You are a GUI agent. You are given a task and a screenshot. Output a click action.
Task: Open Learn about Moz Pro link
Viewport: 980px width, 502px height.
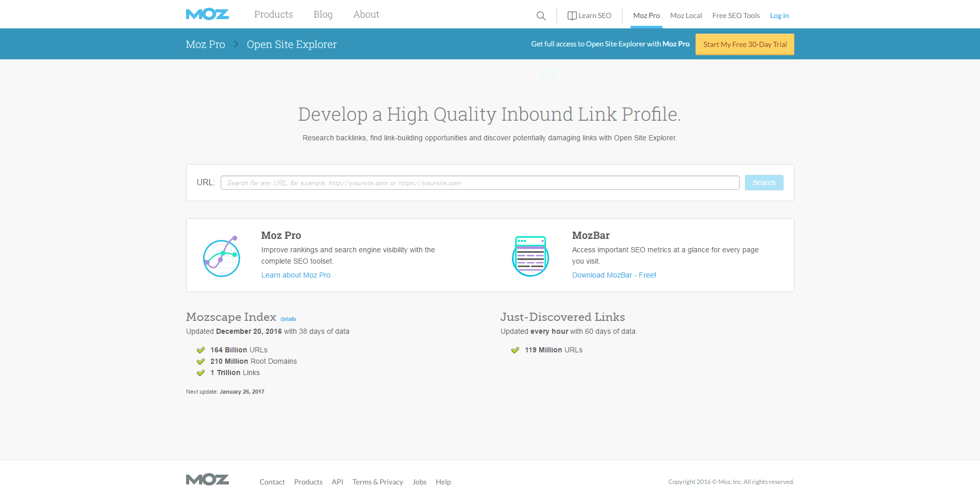point(296,275)
